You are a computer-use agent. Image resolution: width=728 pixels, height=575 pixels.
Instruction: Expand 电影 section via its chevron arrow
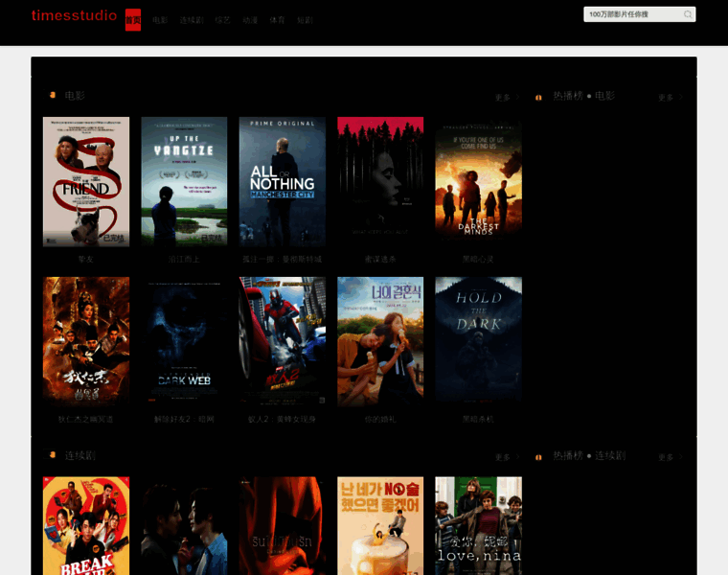click(x=517, y=97)
